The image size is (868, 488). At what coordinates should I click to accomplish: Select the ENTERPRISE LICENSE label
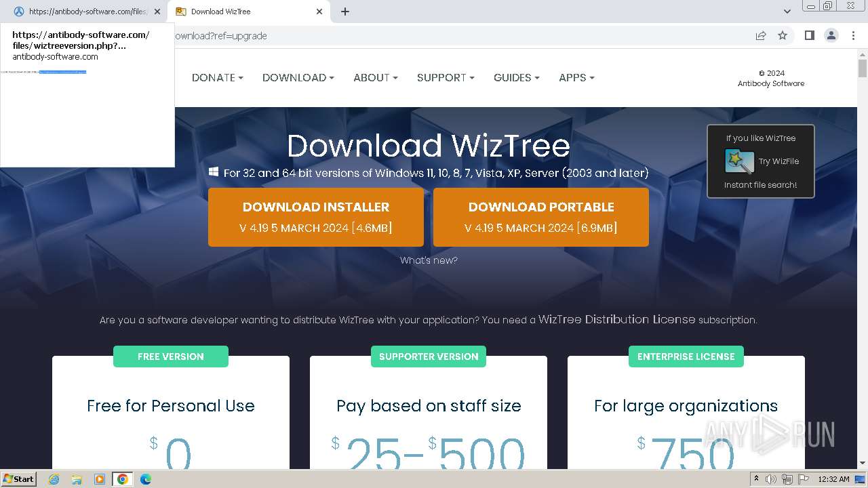686,357
